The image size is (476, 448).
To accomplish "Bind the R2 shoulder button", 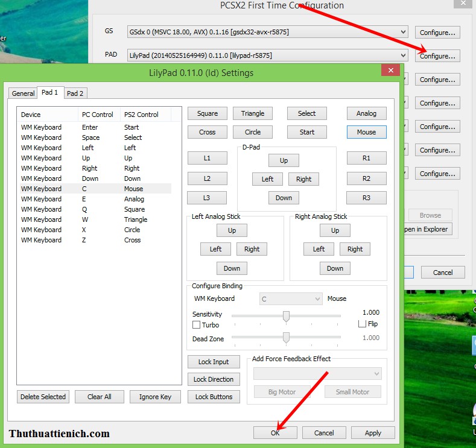I will (366, 178).
